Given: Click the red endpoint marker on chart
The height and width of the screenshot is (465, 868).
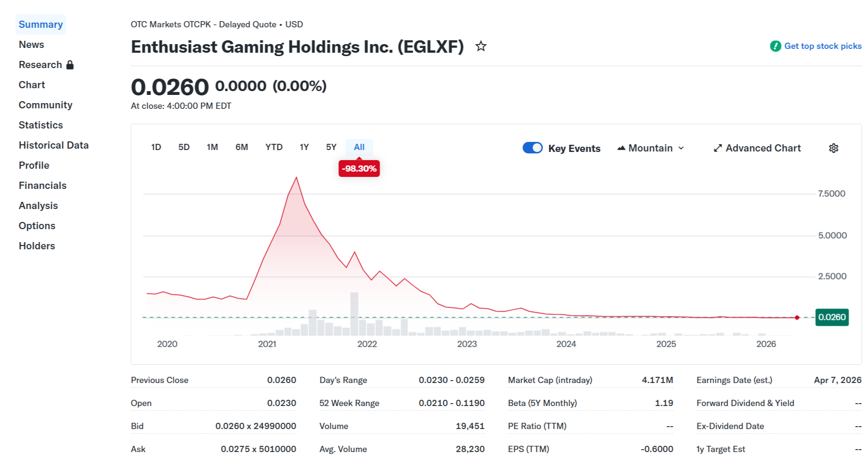Looking at the screenshot, I should click(x=797, y=317).
